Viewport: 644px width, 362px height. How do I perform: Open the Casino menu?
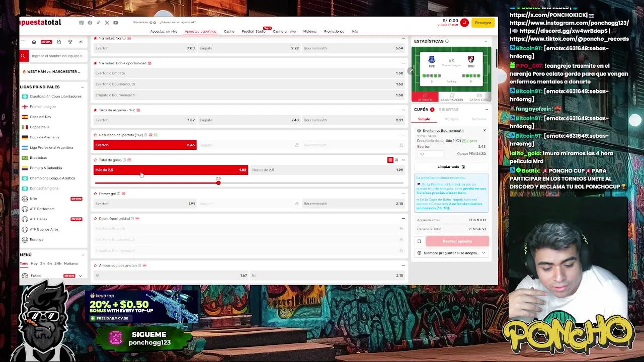pos(229,31)
